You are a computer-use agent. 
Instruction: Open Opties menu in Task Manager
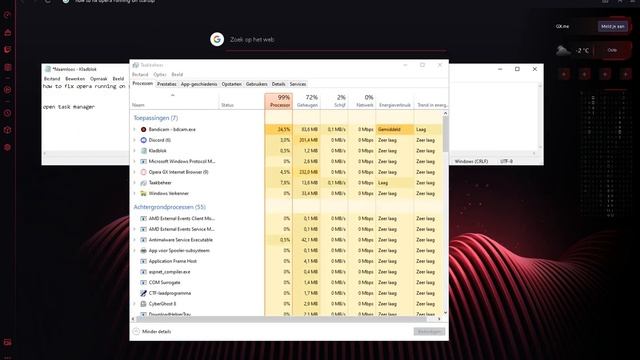pyautogui.click(x=160, y=74)
